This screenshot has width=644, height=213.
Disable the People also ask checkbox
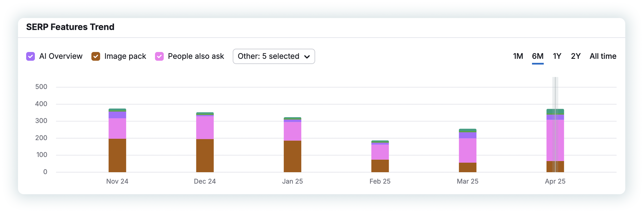[x=159, y=56]
